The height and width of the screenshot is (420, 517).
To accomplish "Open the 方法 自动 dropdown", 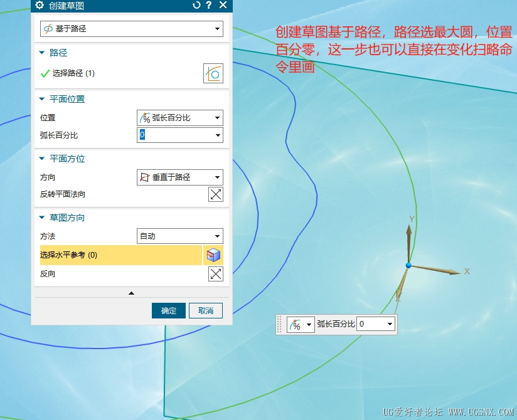I will (x=179, y=236).
